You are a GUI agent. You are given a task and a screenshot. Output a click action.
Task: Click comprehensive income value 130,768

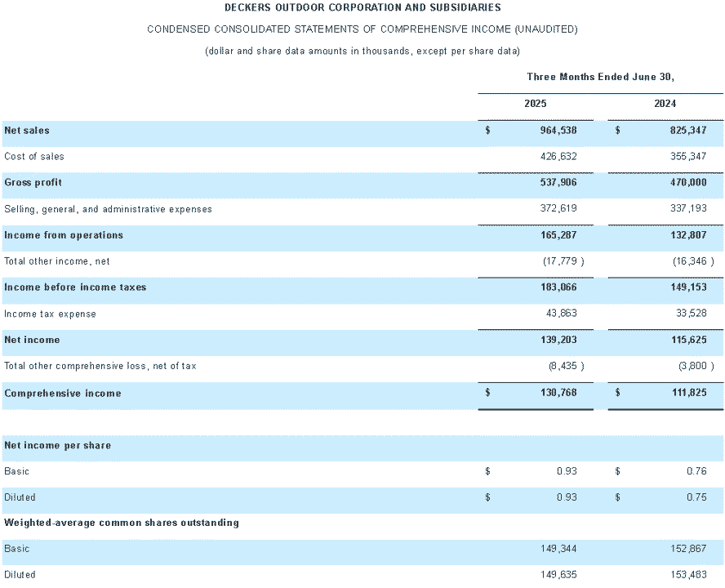coord(558,393)
